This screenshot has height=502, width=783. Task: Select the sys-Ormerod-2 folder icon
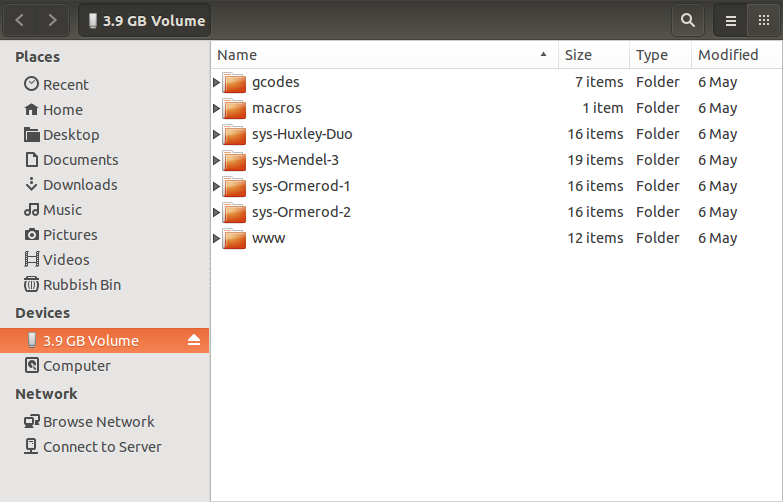pyautogui.click(x=234, y=212)
